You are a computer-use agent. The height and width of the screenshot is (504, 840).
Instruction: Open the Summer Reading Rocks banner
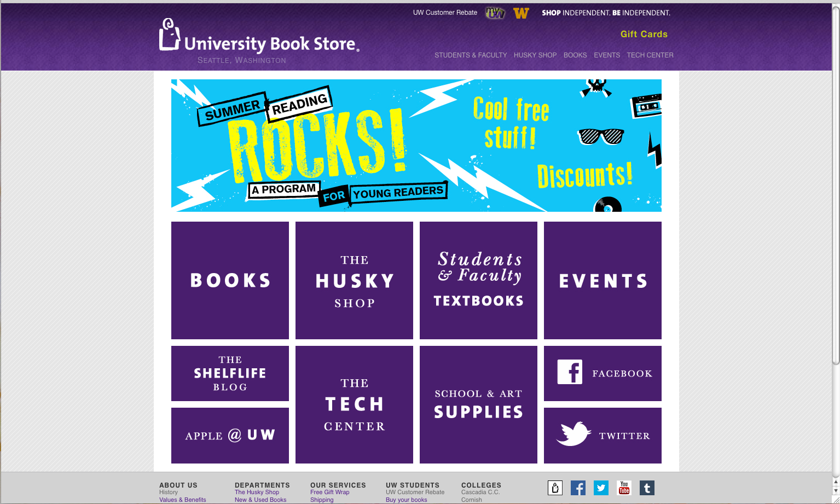(416, 146)
